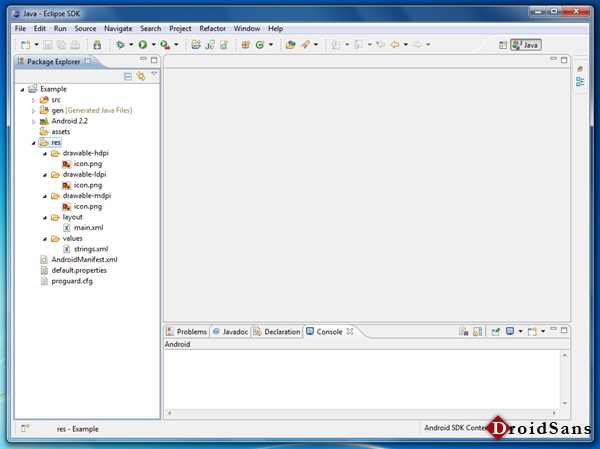Click the Debug bug icon
Image resolution: width=600 pixels, height=449 pixels.
pos(120,45)
